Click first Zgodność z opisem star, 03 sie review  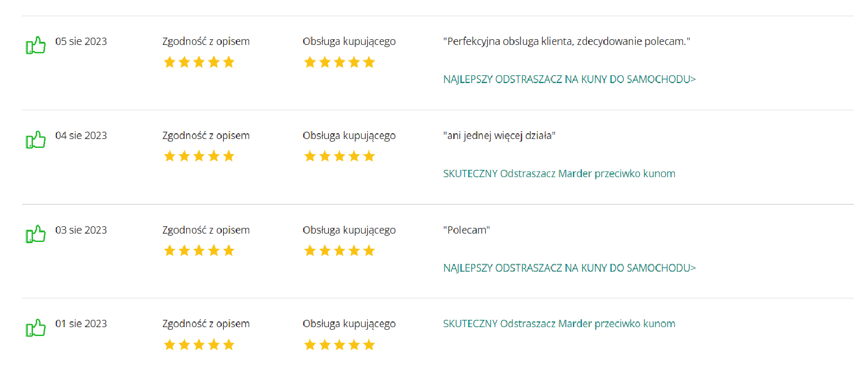click(x=169, y=250)
